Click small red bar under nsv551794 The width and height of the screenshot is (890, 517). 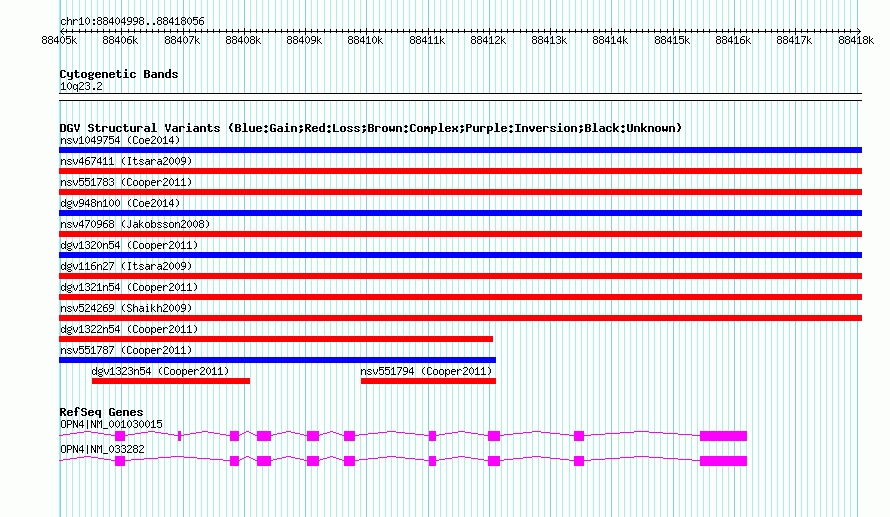click(x=428, y=381)
